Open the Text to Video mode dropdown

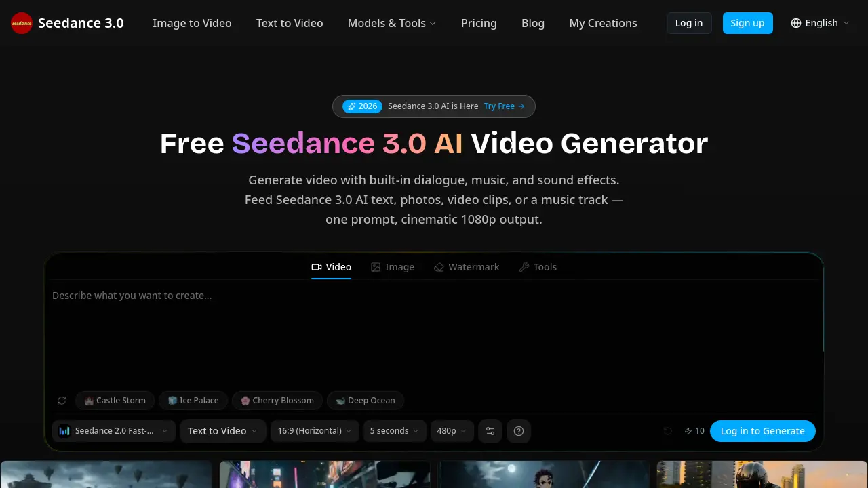tap(223, 431)
